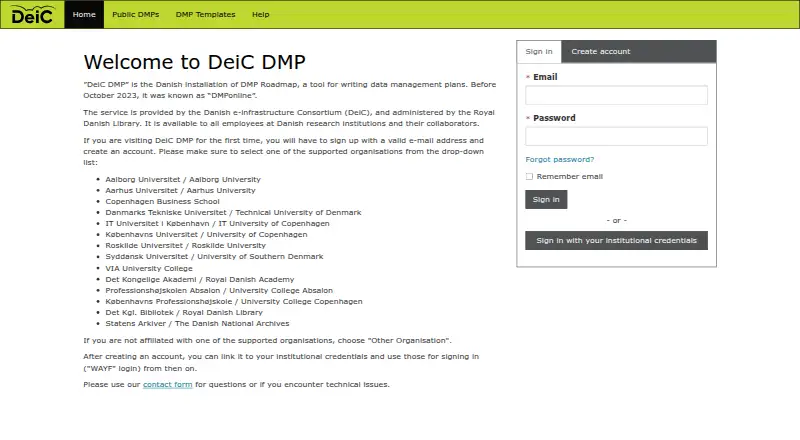Click the Remember email label text

[x=569, y=177]
